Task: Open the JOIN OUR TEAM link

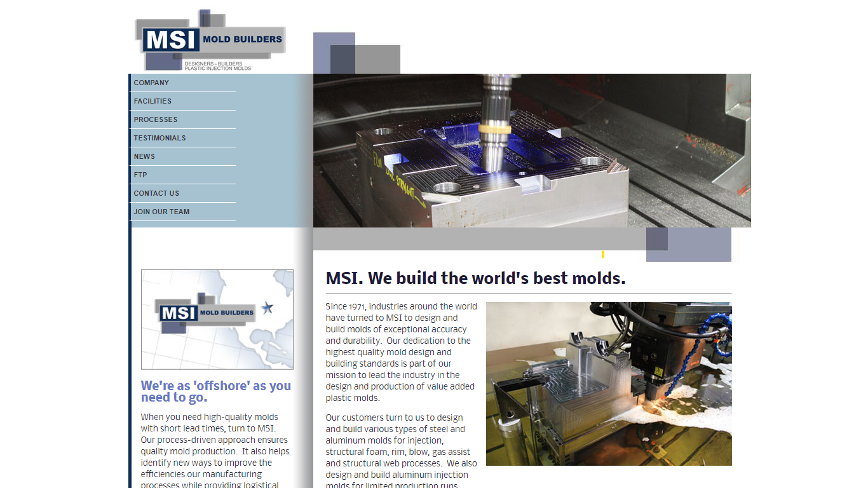Action: [x=161, y=212]
